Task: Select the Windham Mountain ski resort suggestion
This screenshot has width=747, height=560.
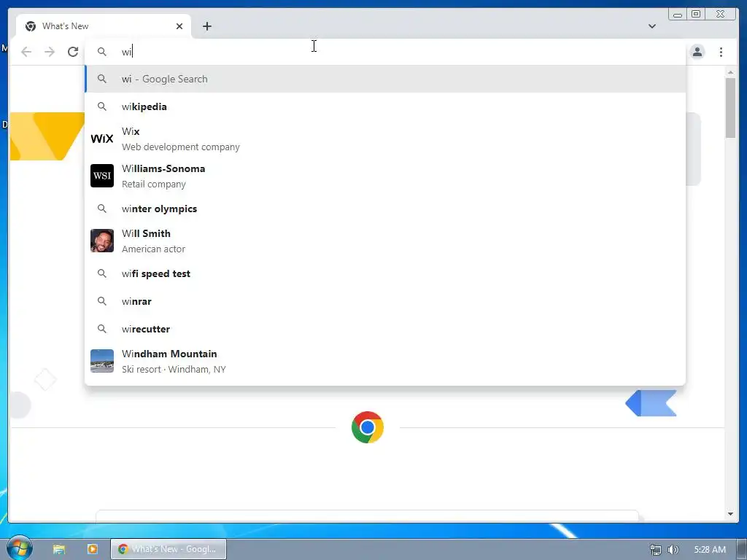Action: tap(385, 362)
